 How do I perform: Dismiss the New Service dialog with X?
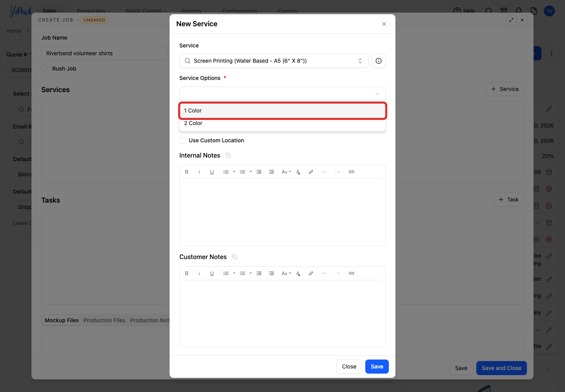[x=384, y=24]
